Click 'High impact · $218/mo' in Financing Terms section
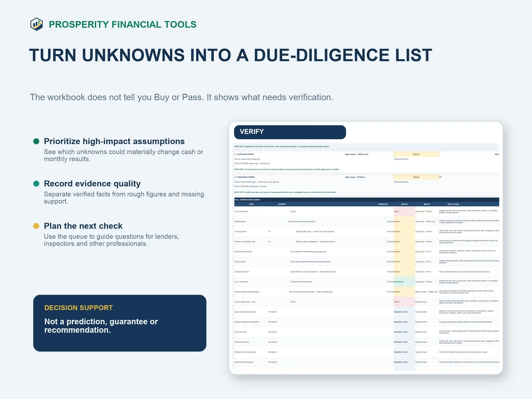This screenshot has width=532, height=399. pos(355,177)
